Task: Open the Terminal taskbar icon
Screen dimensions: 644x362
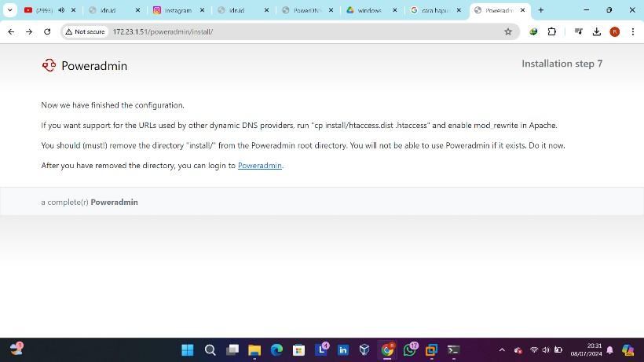Action: pyautogui.click(x=453, y=350)
